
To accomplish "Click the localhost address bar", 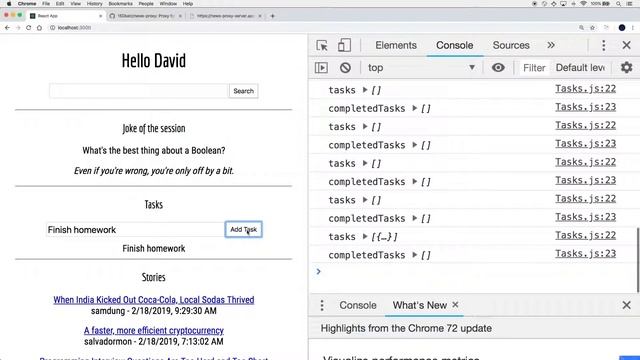I will click(310, 28).
